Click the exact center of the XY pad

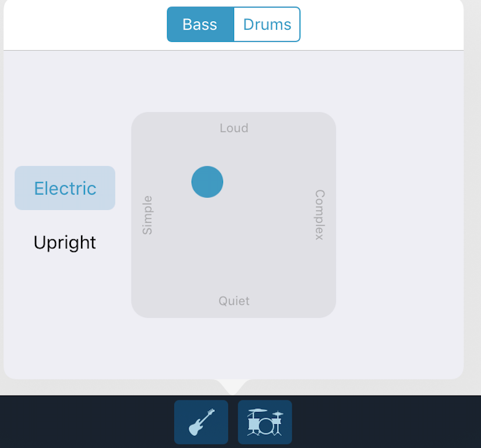234,215
